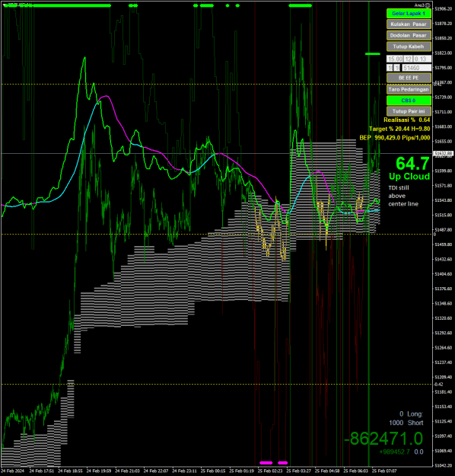Screen dimensions: 455x476
Task: Click the Ano3 expert advisor smiley icon
Action: (428, 5)
